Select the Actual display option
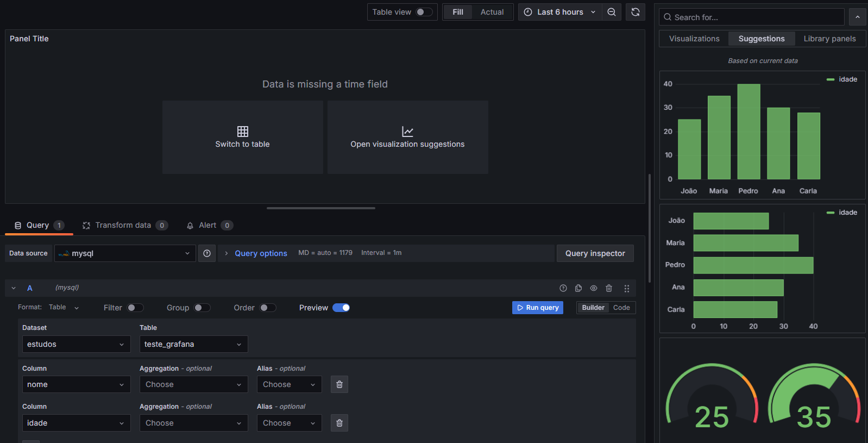This screenshot has width=868, height=443. click(492, 12)
